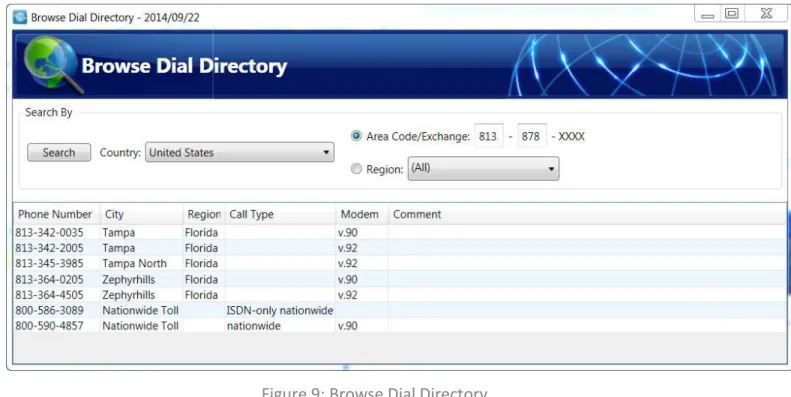
Task: Maximize the Browse Dial Directory window
Action: pyautogui.click(x=731, y=14)
